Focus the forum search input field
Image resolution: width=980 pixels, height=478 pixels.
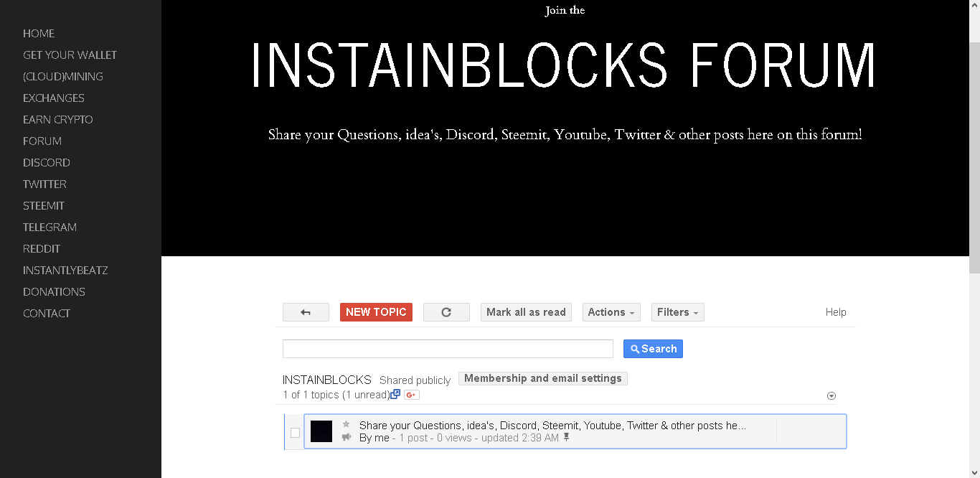pyautogui.click(x=448, y=349)
